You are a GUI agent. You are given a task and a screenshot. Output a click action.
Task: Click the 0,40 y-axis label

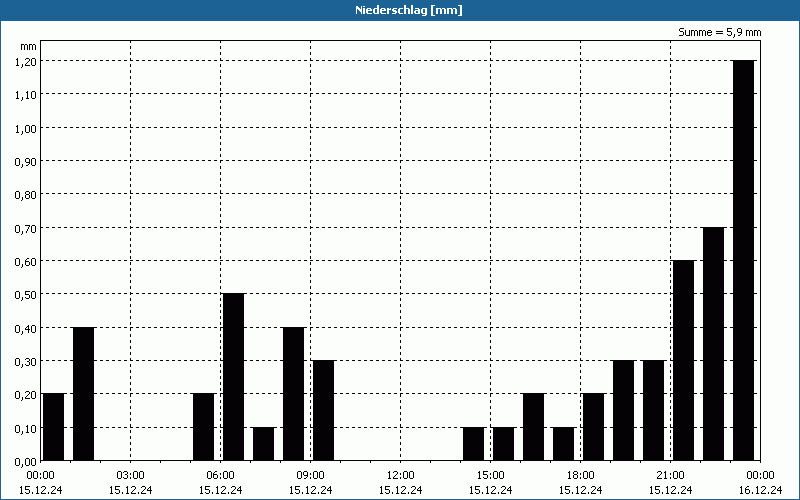coord(25,328)
